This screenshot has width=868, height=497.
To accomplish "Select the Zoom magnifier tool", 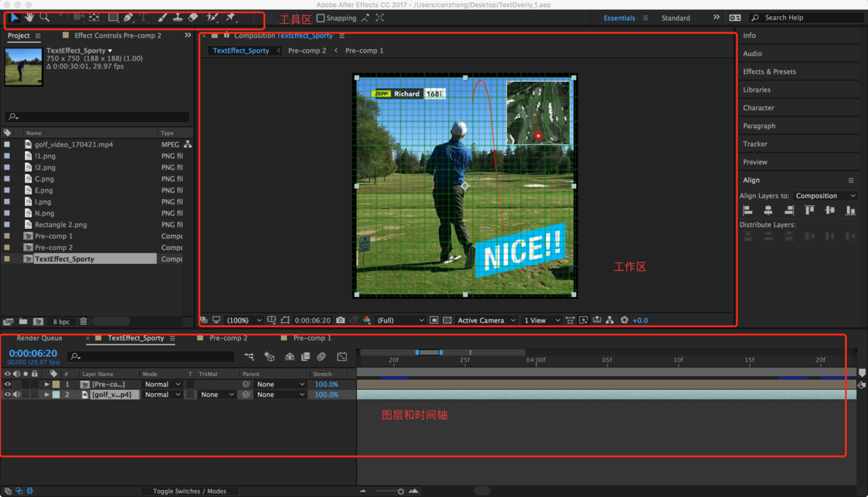I will click(45, 17).
